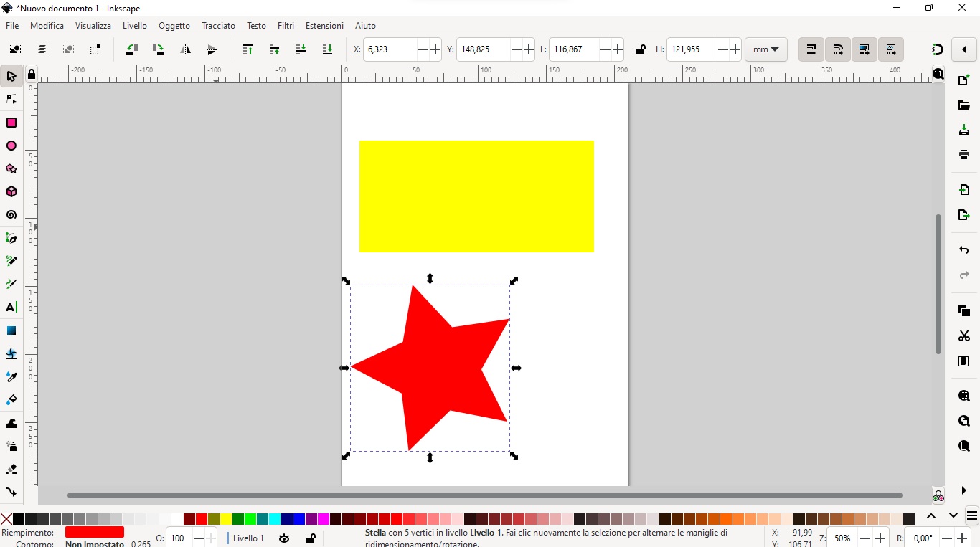
Task: Toggle the layer lock padlock in the status bar
Action: 310,538
